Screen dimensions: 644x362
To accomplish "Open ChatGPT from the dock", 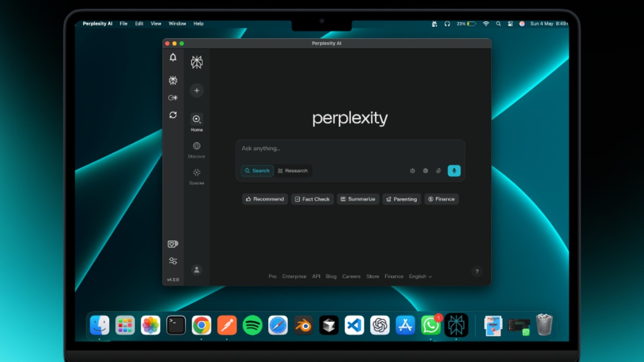I will point(380,325).
